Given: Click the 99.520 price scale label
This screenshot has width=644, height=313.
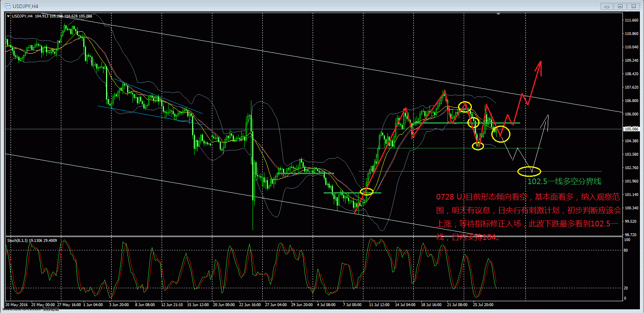Looking at the screenshot, I should pyautogui.click(x=631, y=222).
